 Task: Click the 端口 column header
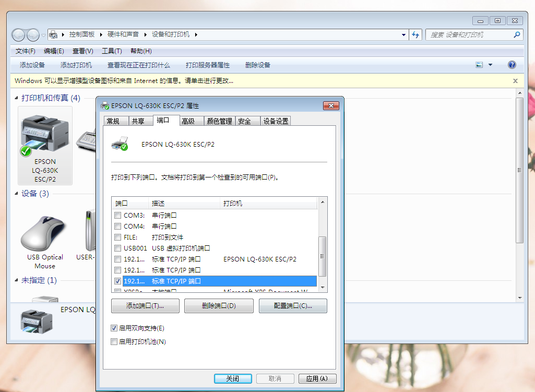(130, 204)
